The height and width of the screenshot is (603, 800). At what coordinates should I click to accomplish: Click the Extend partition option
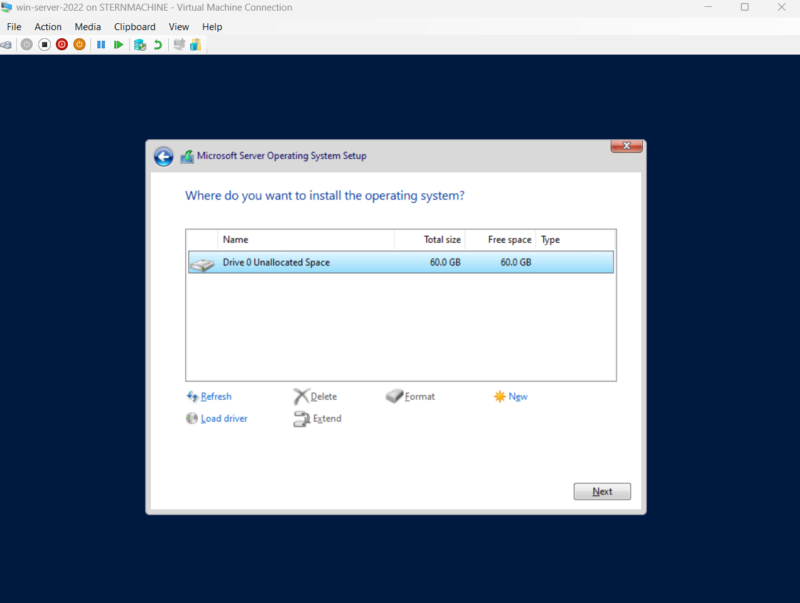pyautogui.click(x=317, y=418)
